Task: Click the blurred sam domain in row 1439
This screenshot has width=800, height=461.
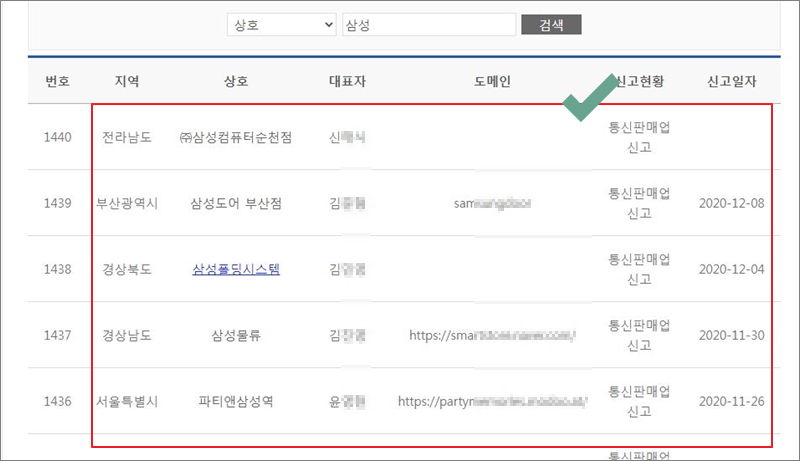Action: pos(492,203)
